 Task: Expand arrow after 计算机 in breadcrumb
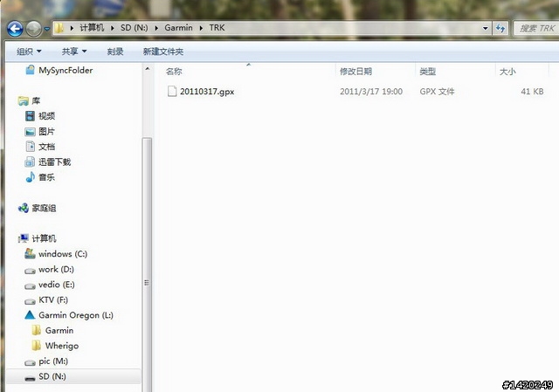[x=113, y=28]
